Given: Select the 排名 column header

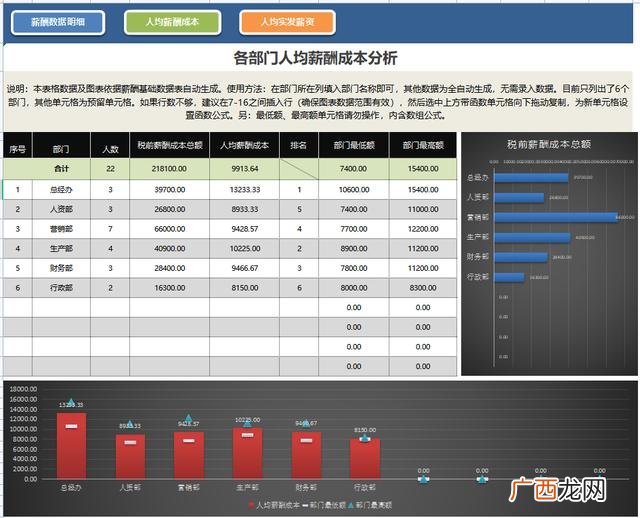Looking at the screenshot, I should coord(299,145).
